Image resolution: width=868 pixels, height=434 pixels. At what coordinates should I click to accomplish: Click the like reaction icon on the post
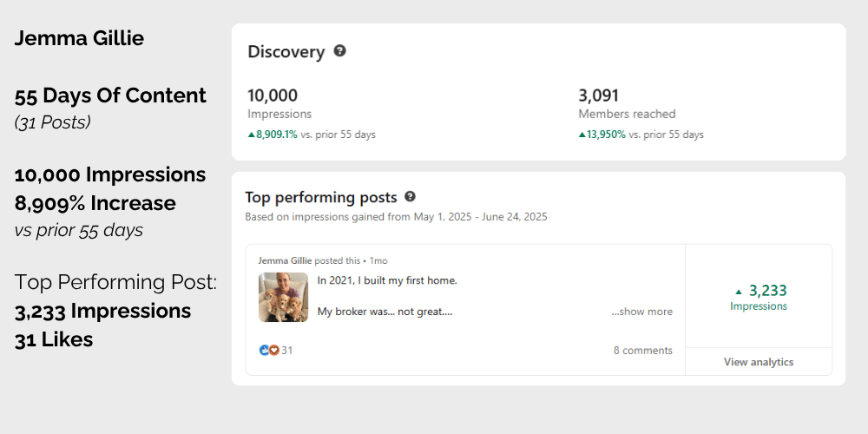[264, 350]
